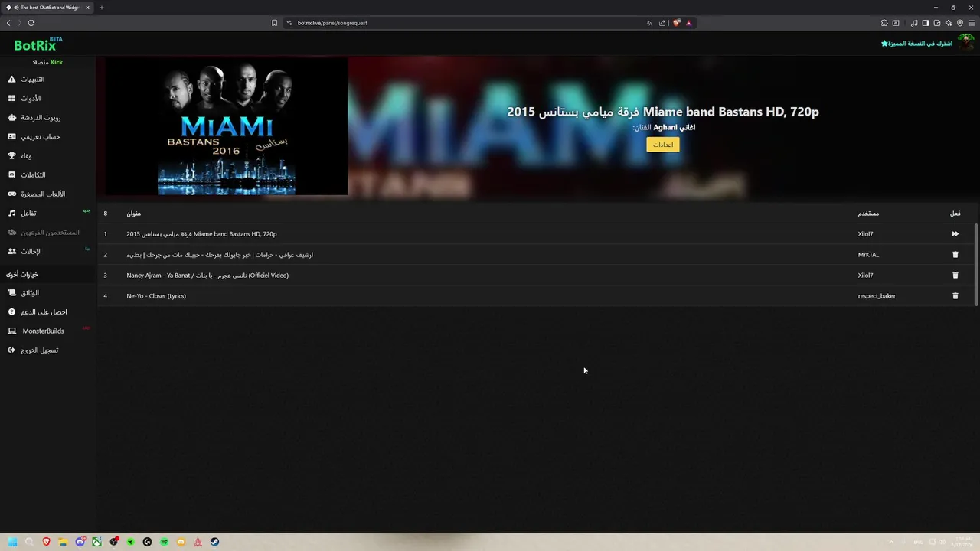Open MonsterBuilds sidebar link
This screenshot has width=980, height=551.
click(43, 331)
